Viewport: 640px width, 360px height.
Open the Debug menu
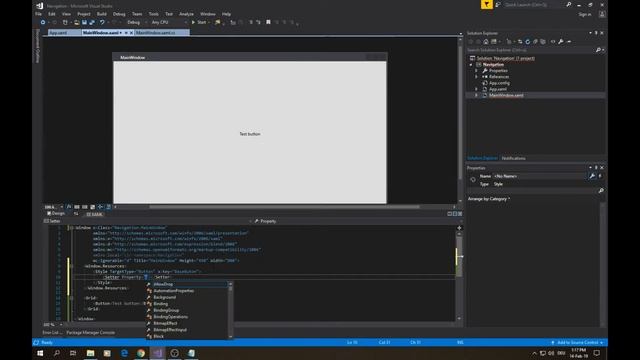pyautogui.click(x=119, y=14)
